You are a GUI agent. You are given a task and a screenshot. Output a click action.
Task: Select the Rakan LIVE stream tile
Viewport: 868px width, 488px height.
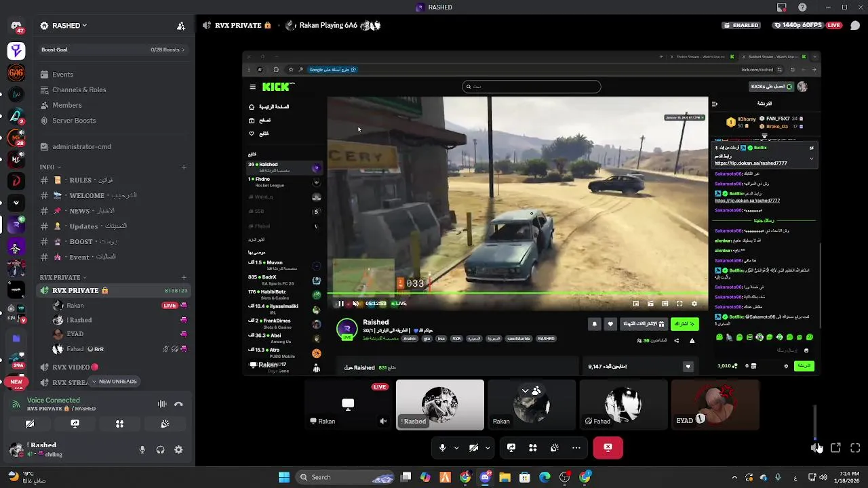[348, 405]
